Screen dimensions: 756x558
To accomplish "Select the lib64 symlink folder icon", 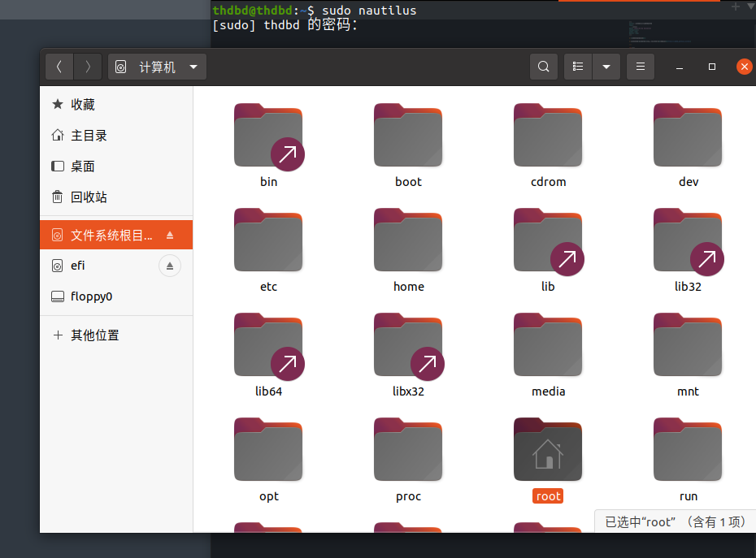I will (x=269, y=346).
